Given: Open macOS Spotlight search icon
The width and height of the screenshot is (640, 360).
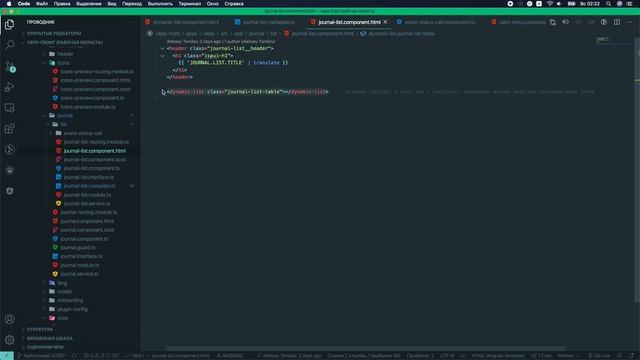Looking at the screenshot, I should [x=608, y=4].
